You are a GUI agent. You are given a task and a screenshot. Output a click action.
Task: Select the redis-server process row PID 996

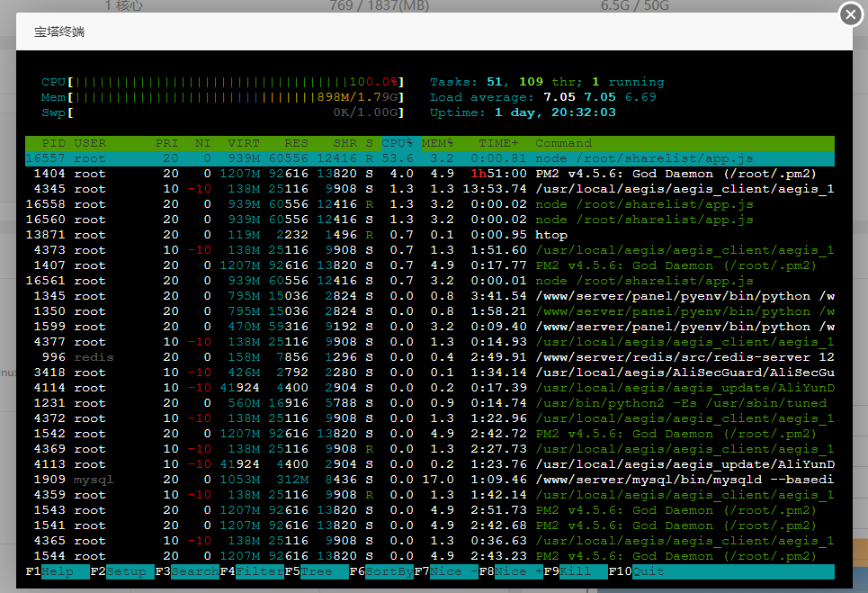[430, 357]
